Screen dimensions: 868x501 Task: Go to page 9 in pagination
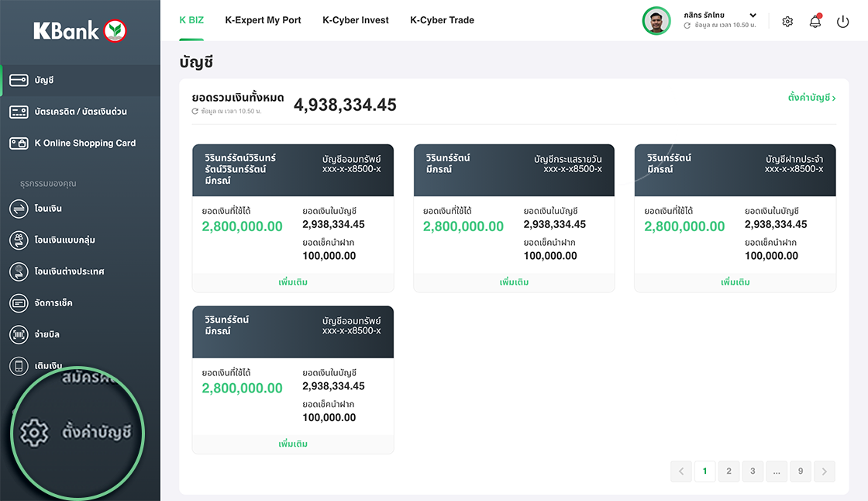point(801,471)
